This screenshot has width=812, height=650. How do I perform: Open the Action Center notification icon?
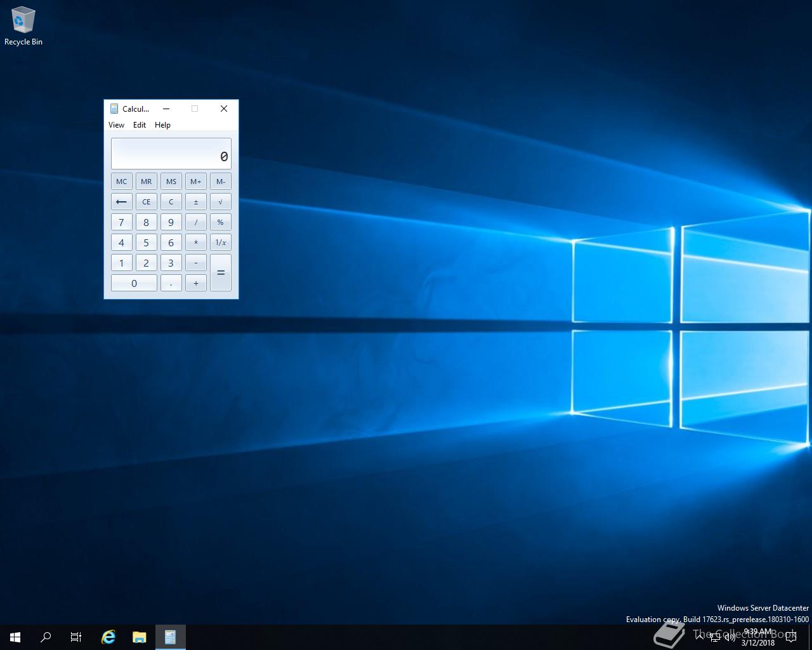coord(790,637)
